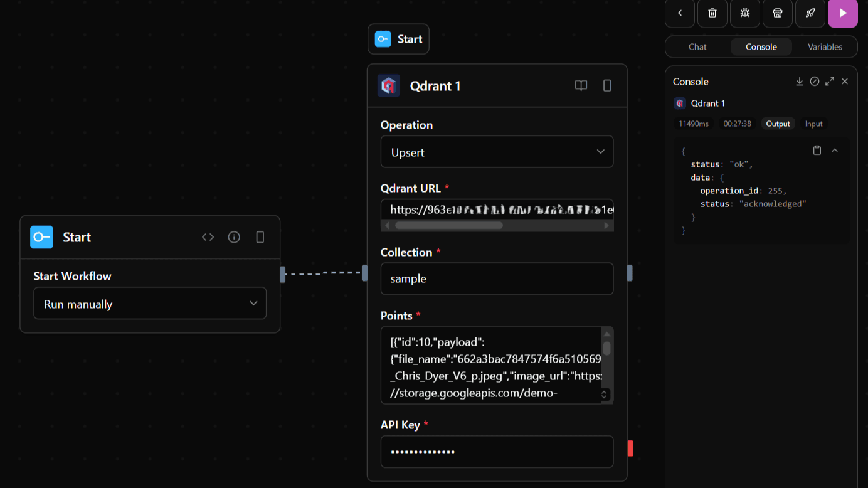868x488 pixels.
Task: Download logs from the Console panel
Action: click(x=800, y=81)
